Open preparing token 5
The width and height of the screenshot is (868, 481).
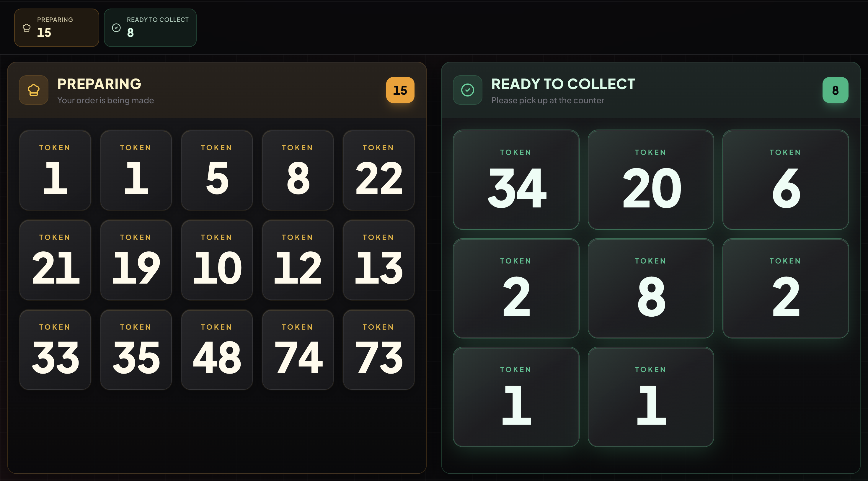217,171
